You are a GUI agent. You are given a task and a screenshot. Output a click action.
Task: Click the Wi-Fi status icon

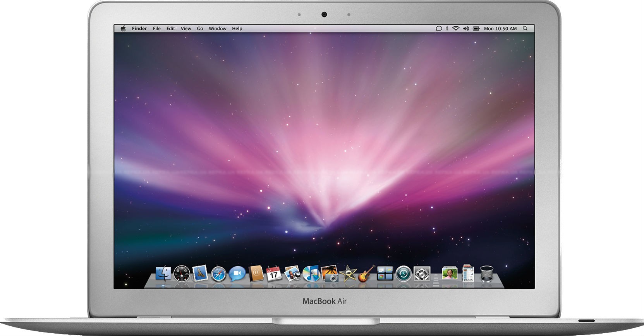click(x=456, y=28)
